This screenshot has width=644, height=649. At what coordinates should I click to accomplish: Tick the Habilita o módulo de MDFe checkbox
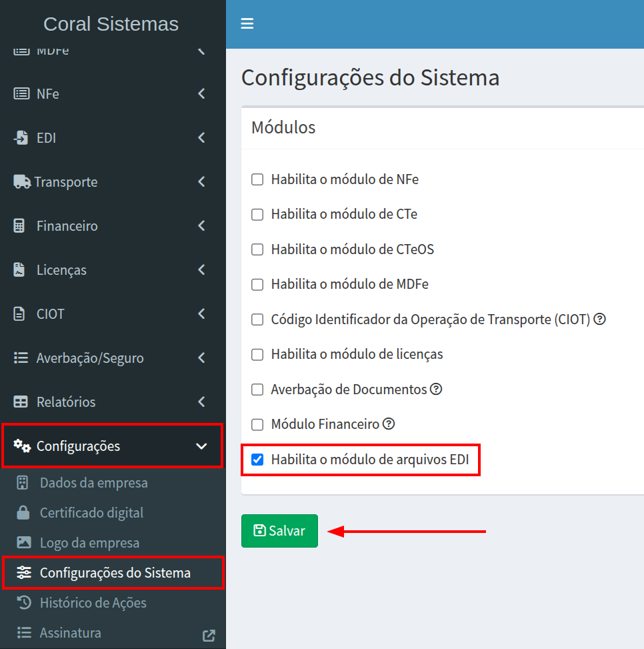257,284
